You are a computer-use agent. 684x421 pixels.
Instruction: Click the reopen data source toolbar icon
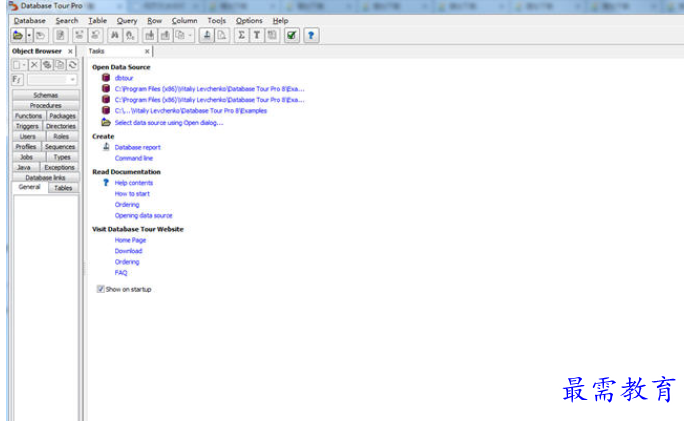41,35
